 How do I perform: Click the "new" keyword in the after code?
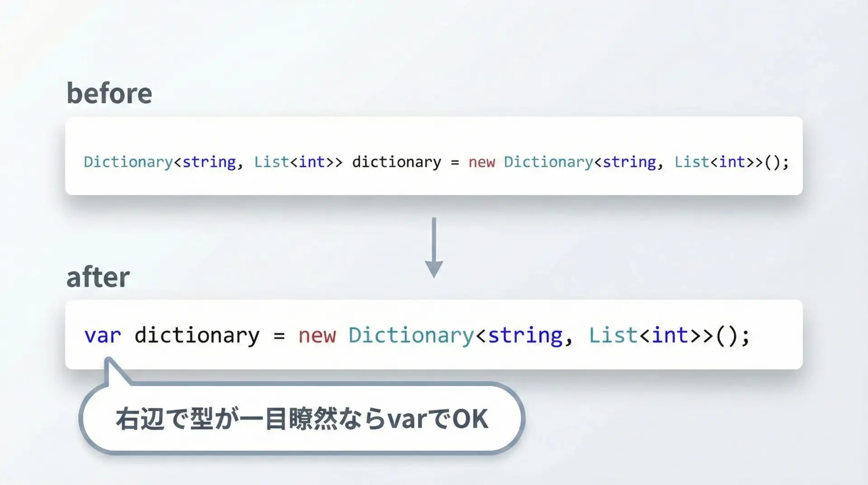pos(317,336)
